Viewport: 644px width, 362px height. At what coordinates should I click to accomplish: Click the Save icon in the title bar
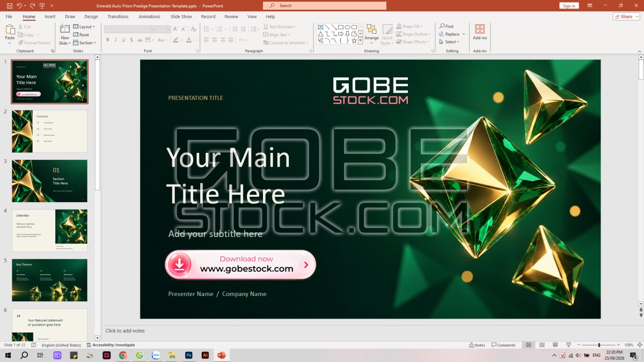pyautogui.click(x=9, y=5)
